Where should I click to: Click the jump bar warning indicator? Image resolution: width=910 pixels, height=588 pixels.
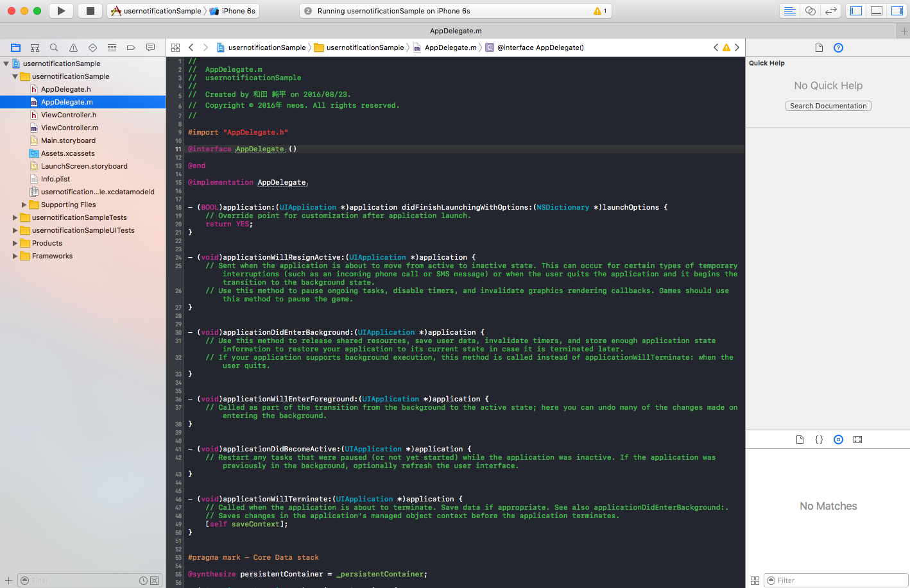pos(726,47)
